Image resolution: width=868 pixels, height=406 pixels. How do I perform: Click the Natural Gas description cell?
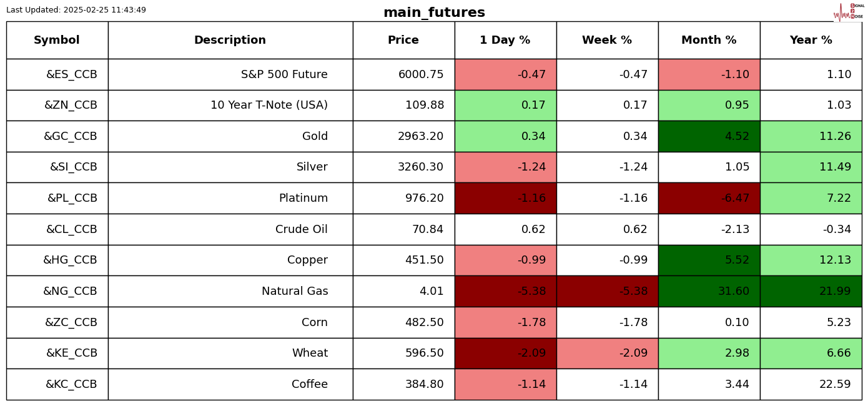click(x=230, y=291)
